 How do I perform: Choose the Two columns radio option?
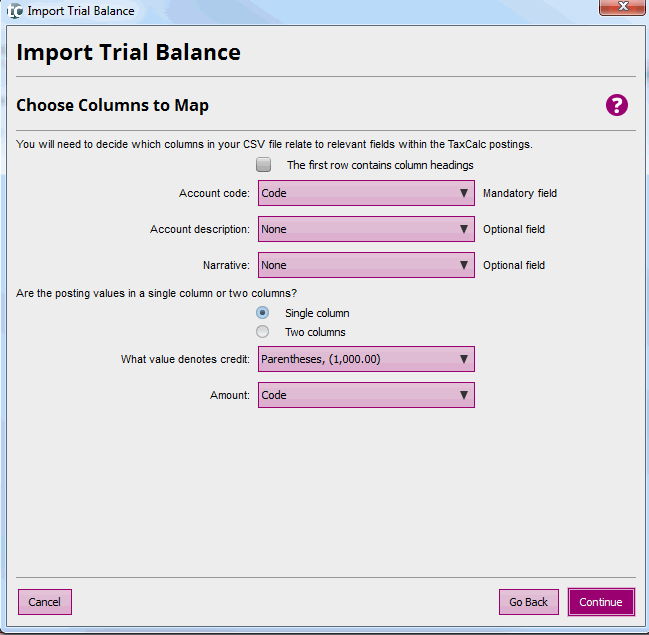[263, 332]
